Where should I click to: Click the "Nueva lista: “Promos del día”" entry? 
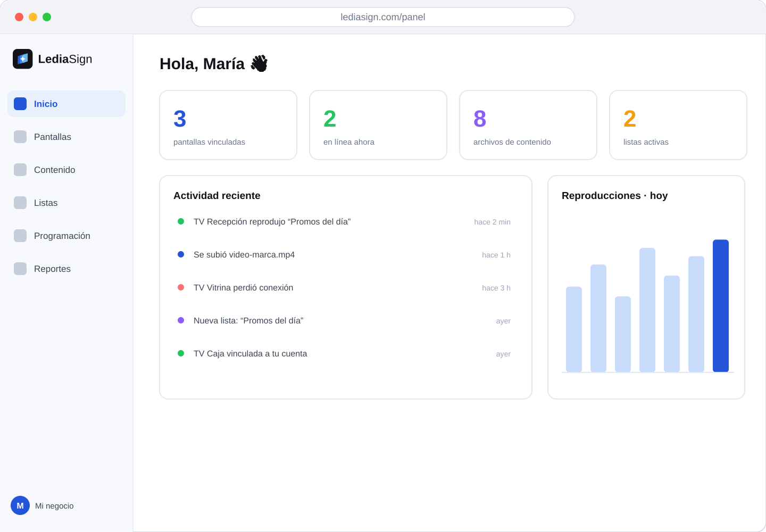pyautogui.click(x=248, y=321)
